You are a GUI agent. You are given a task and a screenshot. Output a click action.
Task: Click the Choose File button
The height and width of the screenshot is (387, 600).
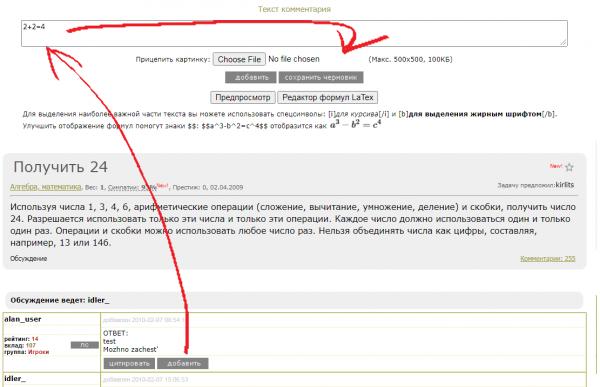239,59
